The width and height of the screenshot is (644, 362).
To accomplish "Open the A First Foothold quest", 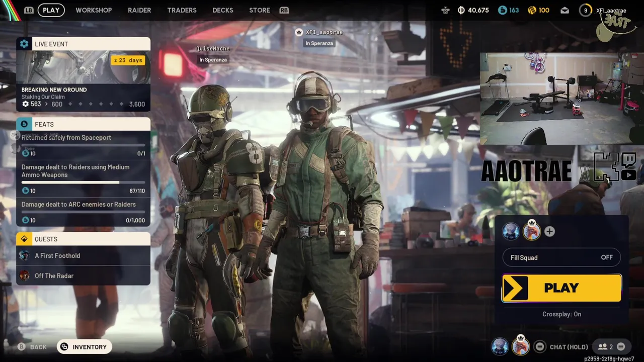I will tap(83, 255).
